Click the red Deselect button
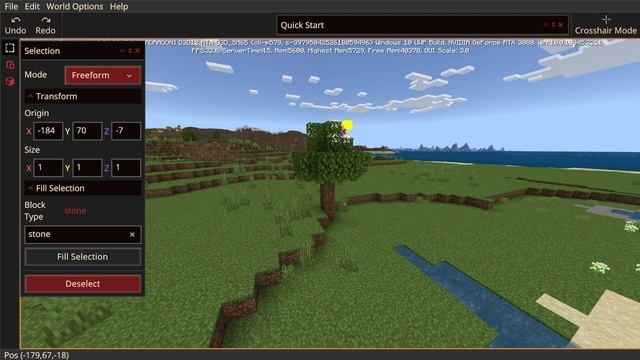 (83, 284)
